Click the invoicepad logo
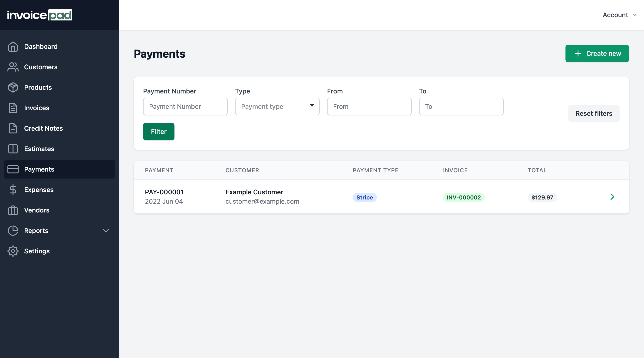This screenshot has width=644, height=358. point(39,15)
